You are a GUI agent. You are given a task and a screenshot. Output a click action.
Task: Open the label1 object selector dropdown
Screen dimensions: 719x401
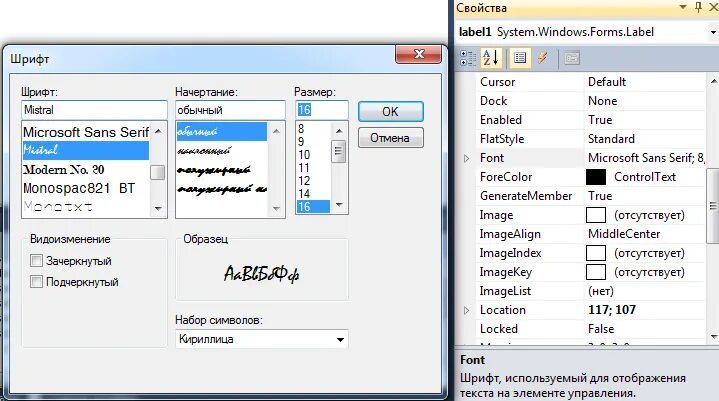coord(713,33)
